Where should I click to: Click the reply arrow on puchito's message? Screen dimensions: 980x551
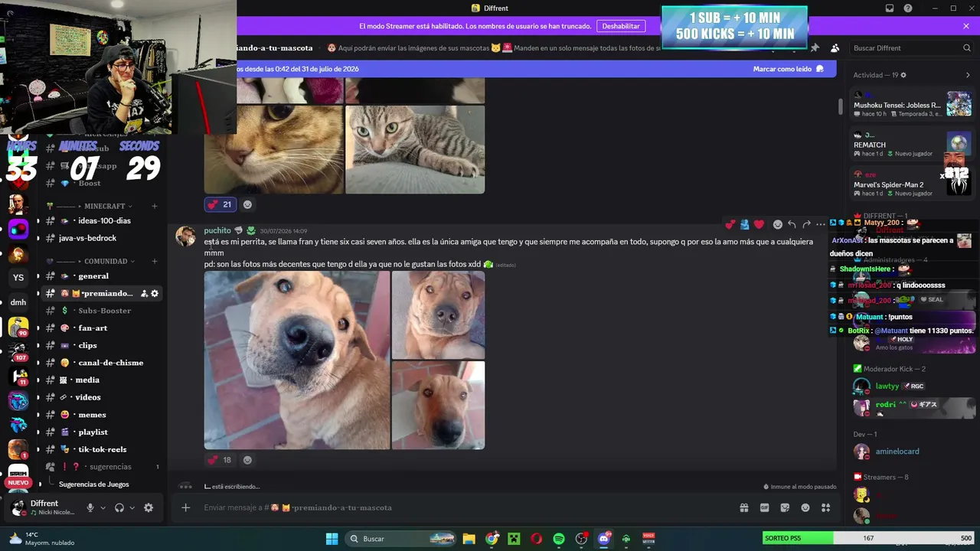792,224
